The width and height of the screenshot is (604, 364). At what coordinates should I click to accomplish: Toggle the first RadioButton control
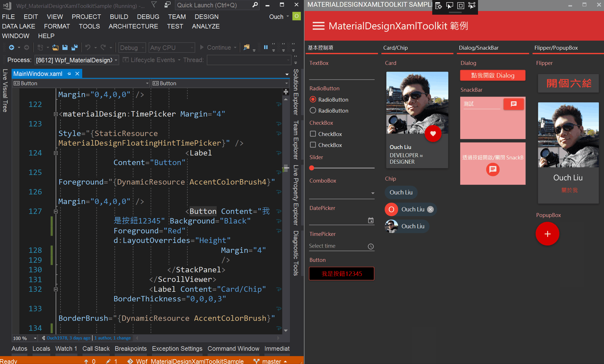(x=313, y=100)
